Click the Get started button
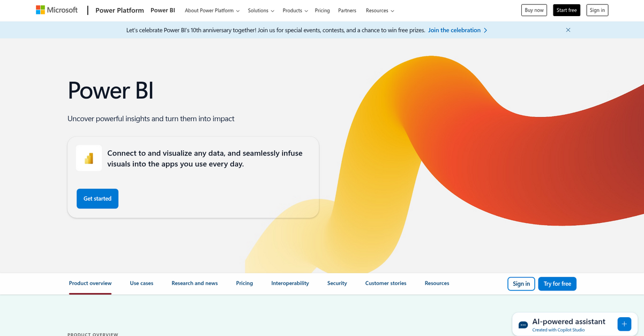This screenshot has height=336, width=644. pos(98,198)
